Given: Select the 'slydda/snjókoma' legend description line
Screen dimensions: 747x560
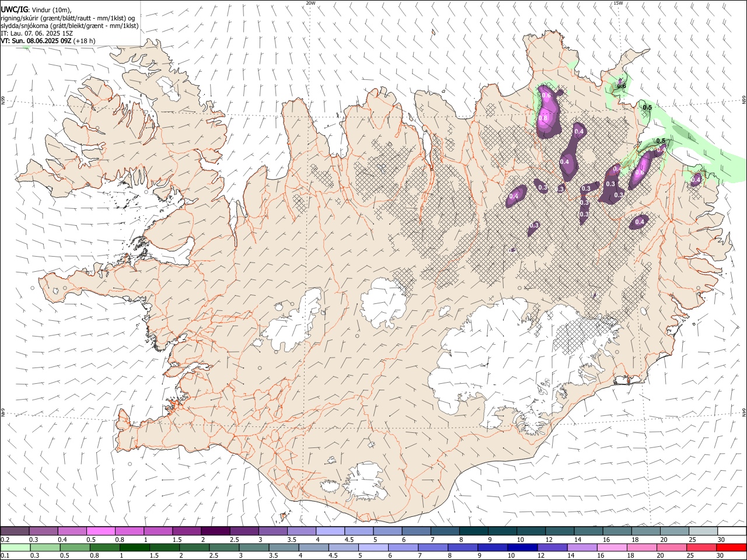Looking at the screenshot, I should pyautogui.click(x=69, y=26).
